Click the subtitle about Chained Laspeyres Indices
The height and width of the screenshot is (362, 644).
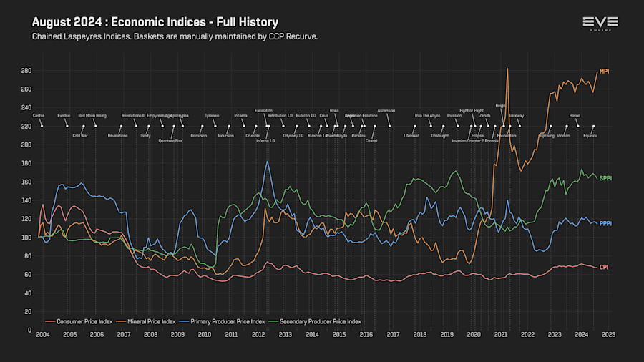coord(175,36)
